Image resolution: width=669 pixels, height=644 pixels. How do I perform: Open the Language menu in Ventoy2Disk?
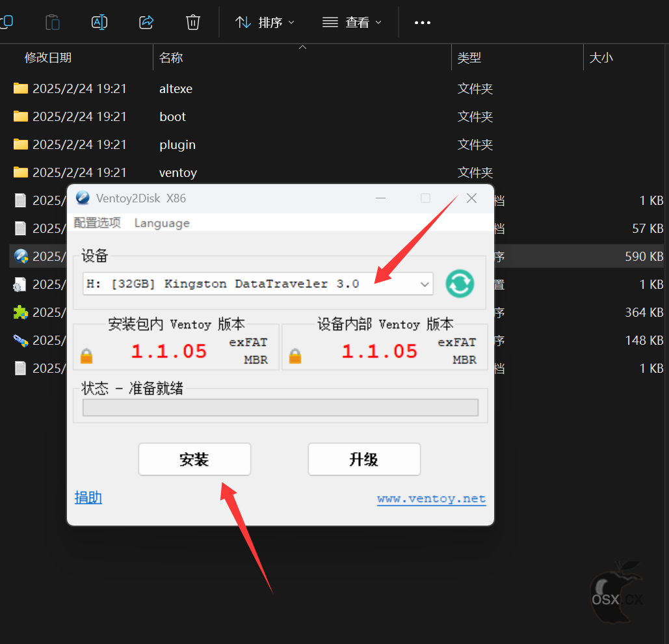pos(162,223)
